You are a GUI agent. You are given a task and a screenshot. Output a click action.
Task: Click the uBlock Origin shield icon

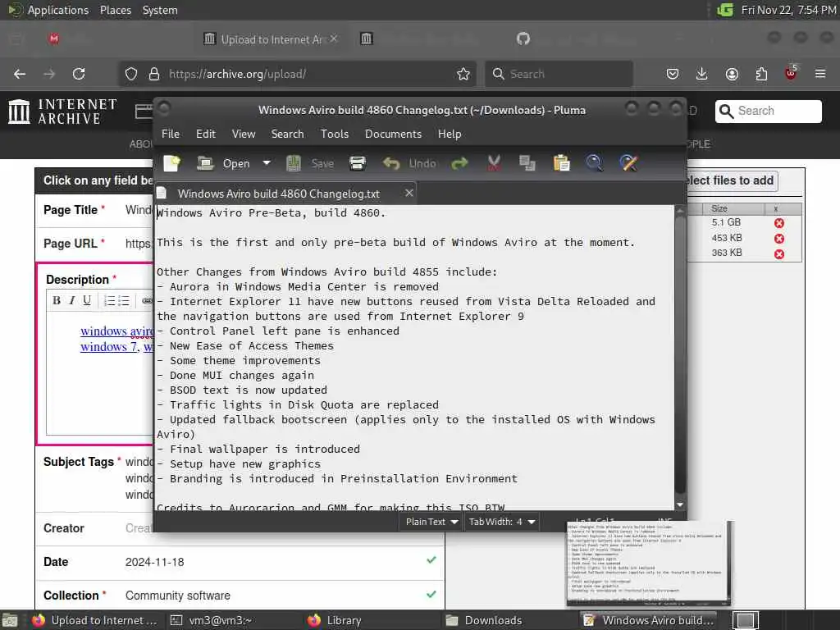(x=791, y=73)
